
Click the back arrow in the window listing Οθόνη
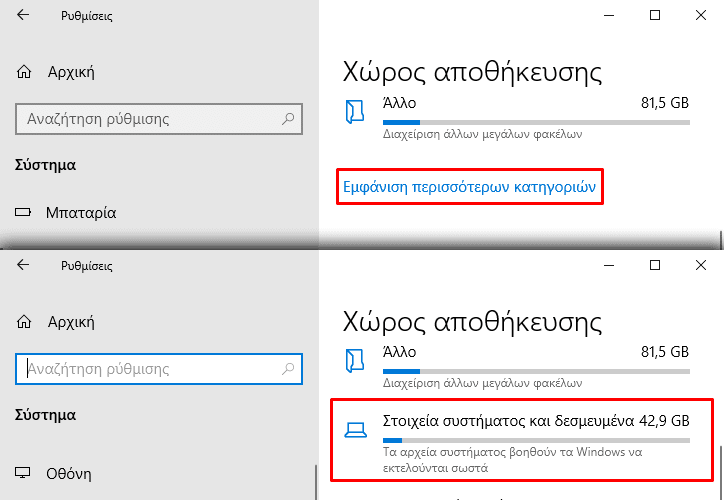click(23, 265)
